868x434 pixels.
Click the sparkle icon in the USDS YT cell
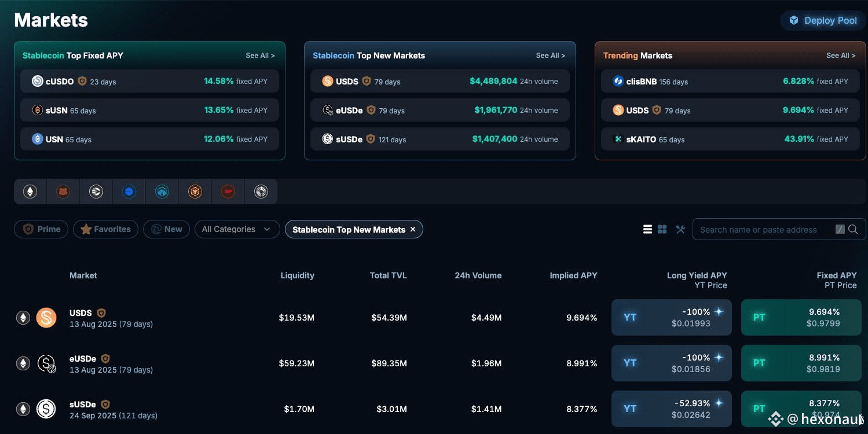(719, 312)
